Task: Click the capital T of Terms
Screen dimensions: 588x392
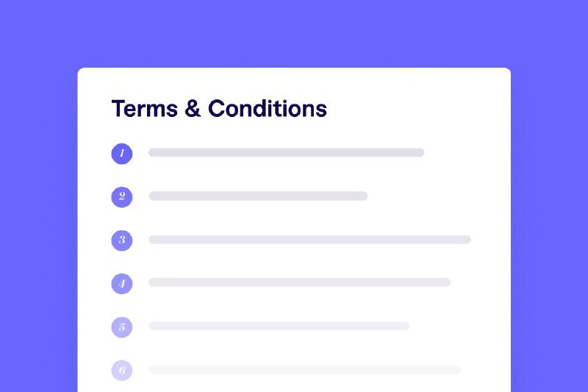Action: tap(118, 108)
